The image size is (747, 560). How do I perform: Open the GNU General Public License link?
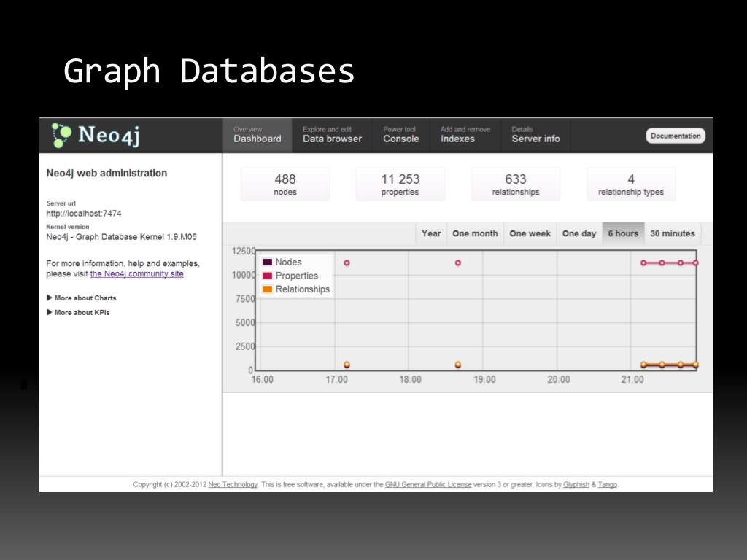coord(428,485)
